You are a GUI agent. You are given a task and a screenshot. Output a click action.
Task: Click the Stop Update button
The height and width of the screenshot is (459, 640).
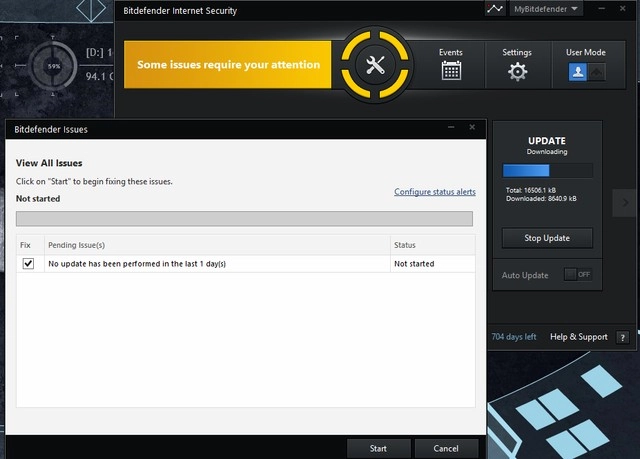[x=547, y=238]
